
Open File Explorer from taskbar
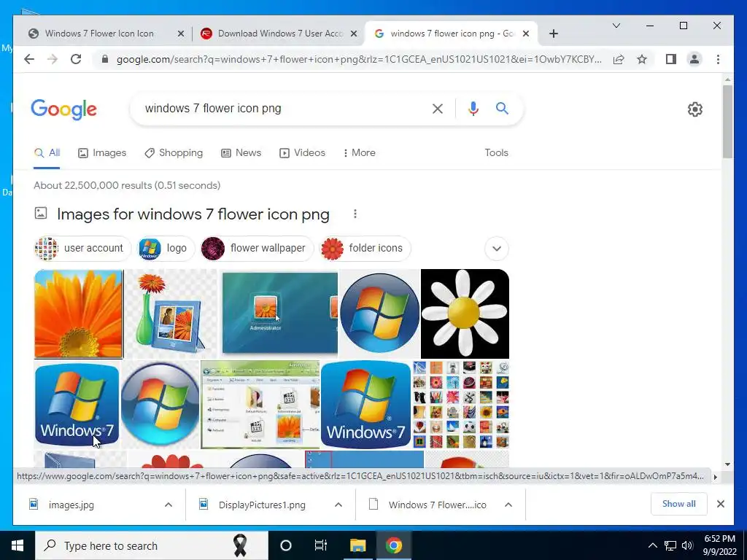pyautogui.click(x=357, y=545)
